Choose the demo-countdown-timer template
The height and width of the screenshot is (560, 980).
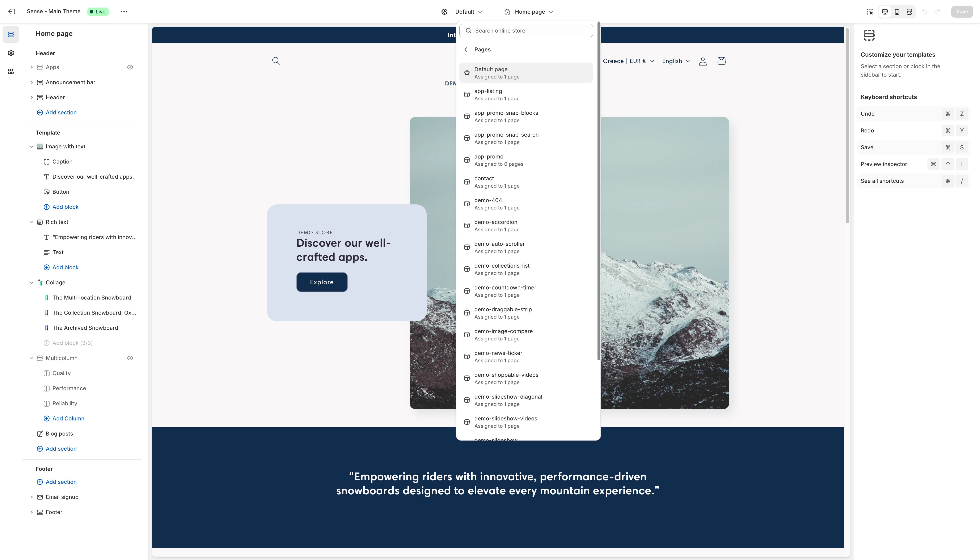[526, 291]
